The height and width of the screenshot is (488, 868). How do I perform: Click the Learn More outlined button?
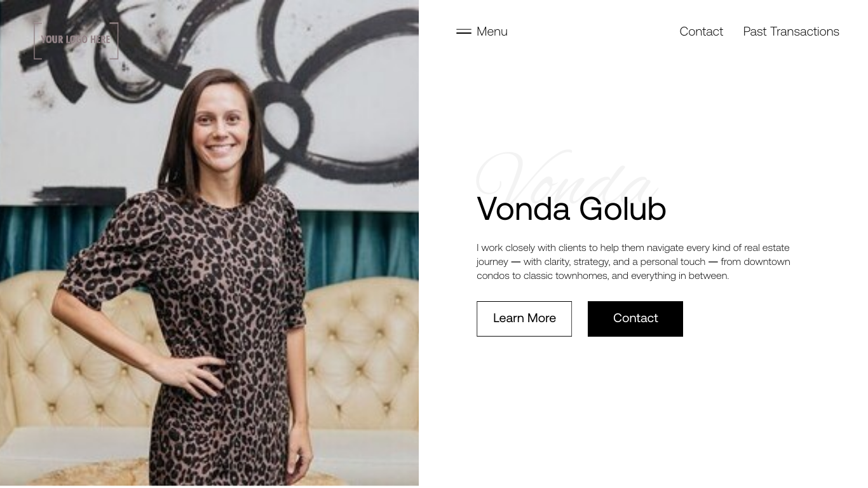[524, 319]
